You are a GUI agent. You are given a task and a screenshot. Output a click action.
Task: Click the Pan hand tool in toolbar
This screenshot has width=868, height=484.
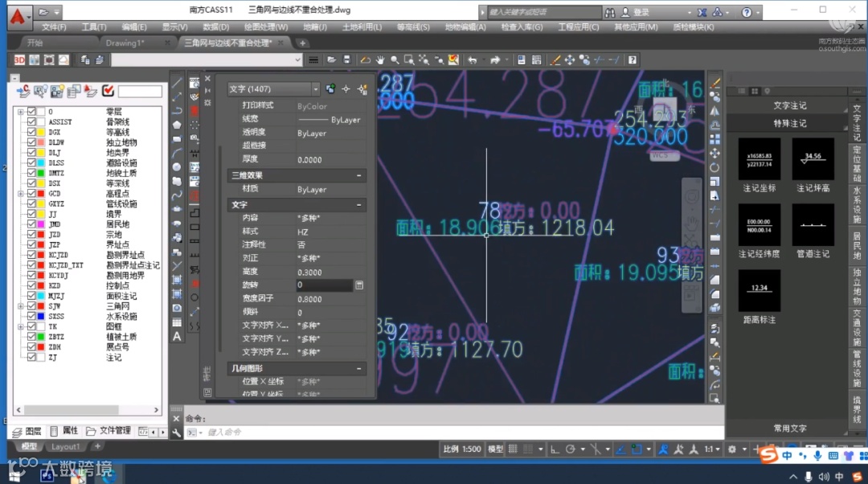coord(380,60)
